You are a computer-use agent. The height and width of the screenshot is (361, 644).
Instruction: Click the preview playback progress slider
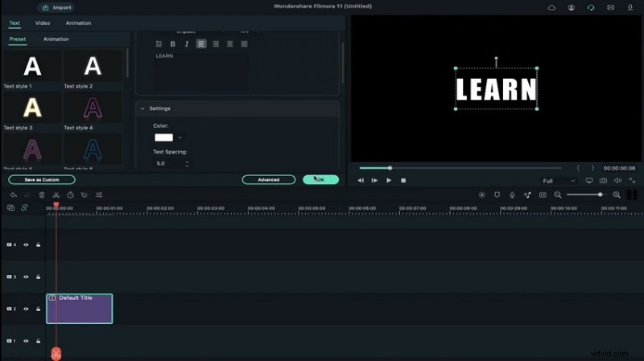[460, 168]
